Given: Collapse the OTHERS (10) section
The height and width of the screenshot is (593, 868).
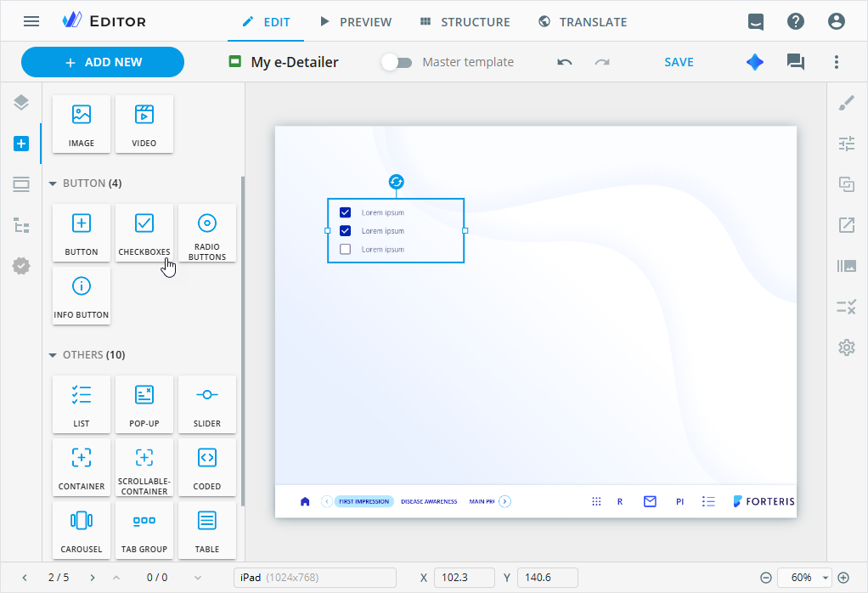Looking at the screenshot, I should point(53,355).
